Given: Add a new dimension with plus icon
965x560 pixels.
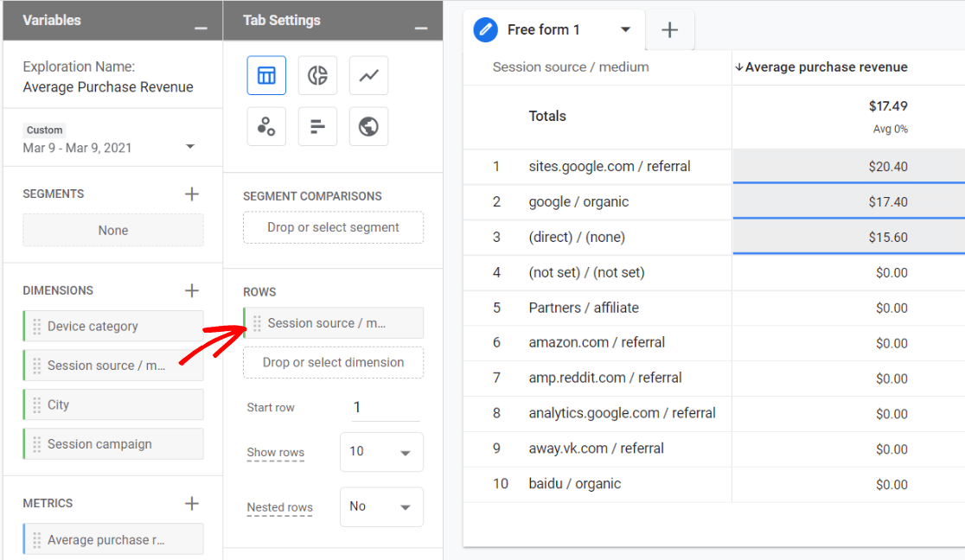Looking at the screenshot, I should 192,291.
